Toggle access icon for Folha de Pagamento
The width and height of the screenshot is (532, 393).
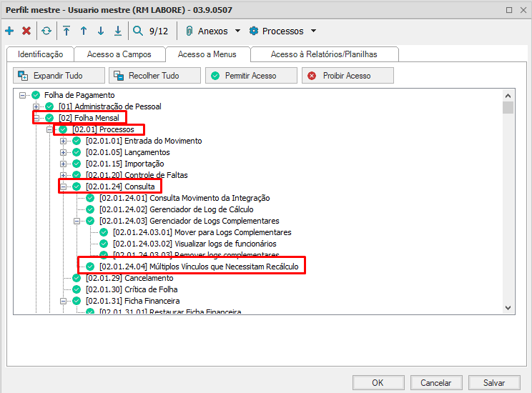click(36, 95)
